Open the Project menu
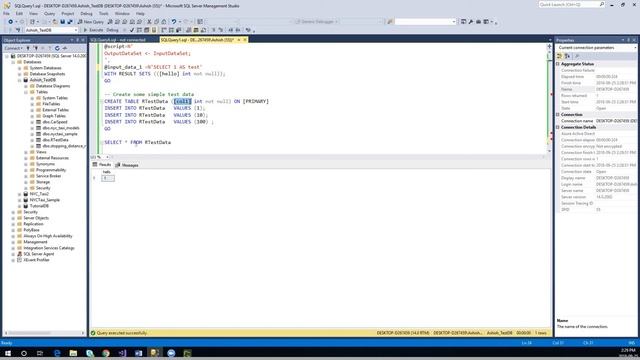Viewport: 640px width, 360px height. coord(68,13)
